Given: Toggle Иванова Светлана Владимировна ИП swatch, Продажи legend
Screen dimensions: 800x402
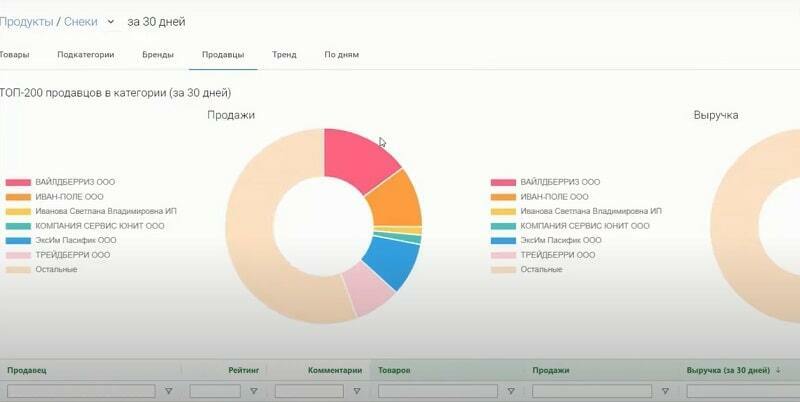Looking at the screenshot, I should tap(18, 211).
